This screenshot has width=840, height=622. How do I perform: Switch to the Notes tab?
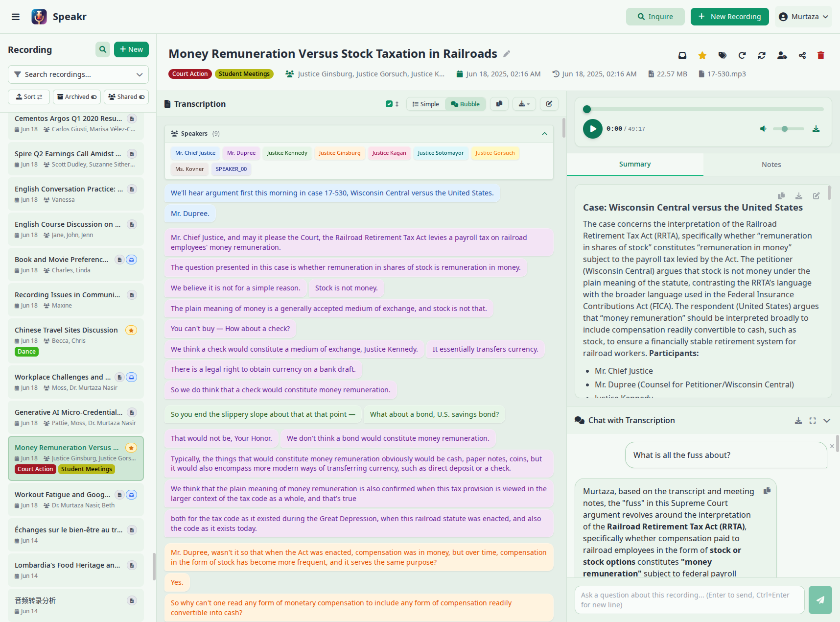pos(771,164)
